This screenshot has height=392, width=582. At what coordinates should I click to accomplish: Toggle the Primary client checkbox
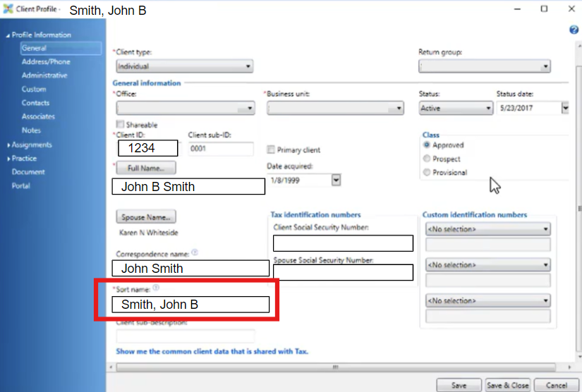[x=271, y=149]
